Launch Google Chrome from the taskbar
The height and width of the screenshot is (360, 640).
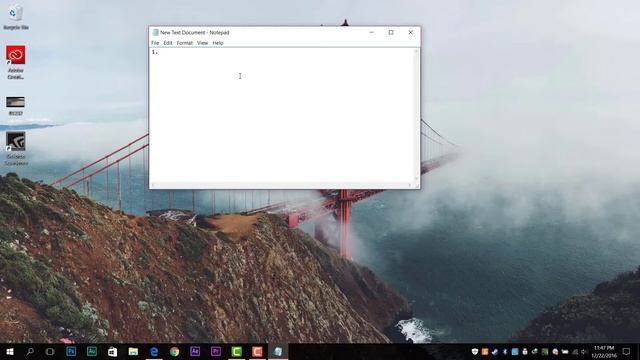175,351
